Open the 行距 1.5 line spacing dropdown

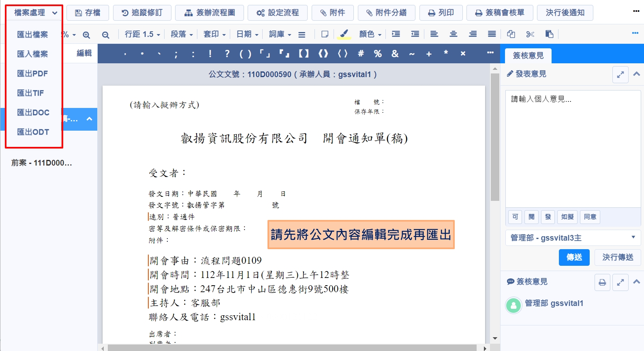pyautogui.click(x=142, y=34)
